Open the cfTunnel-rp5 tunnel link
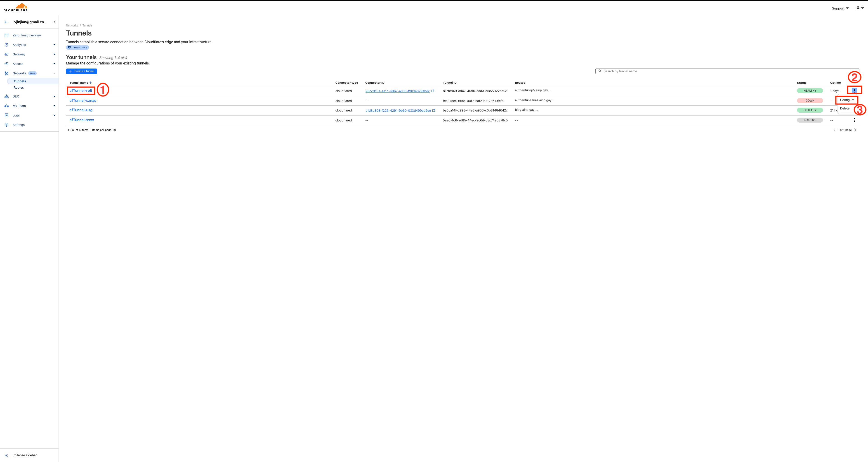The image size is (868, 462). [81, 91]
